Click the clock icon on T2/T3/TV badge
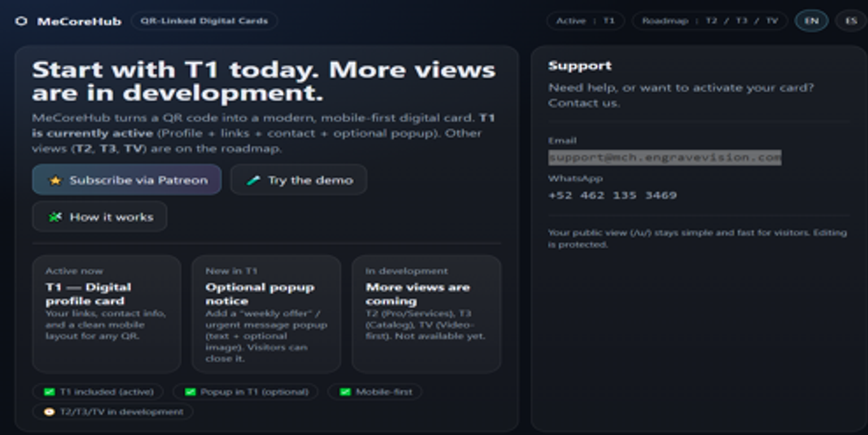 (49, 412)
